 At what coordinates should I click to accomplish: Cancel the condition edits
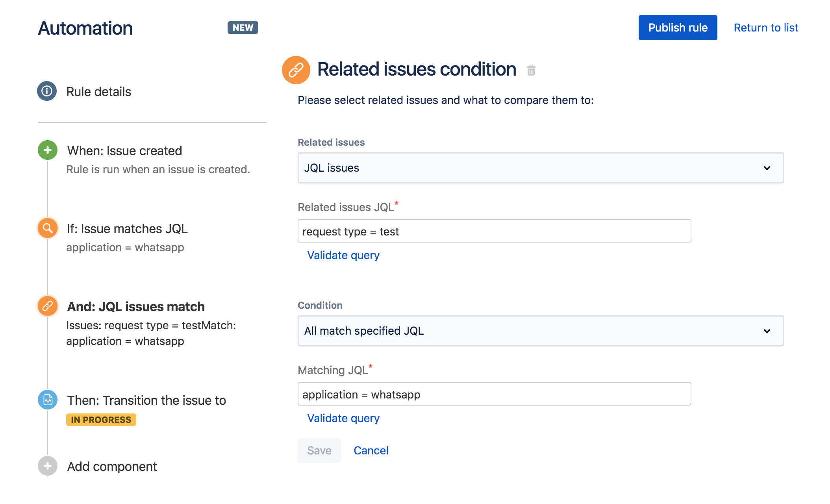pyautogui.click(x=371, y=450)
